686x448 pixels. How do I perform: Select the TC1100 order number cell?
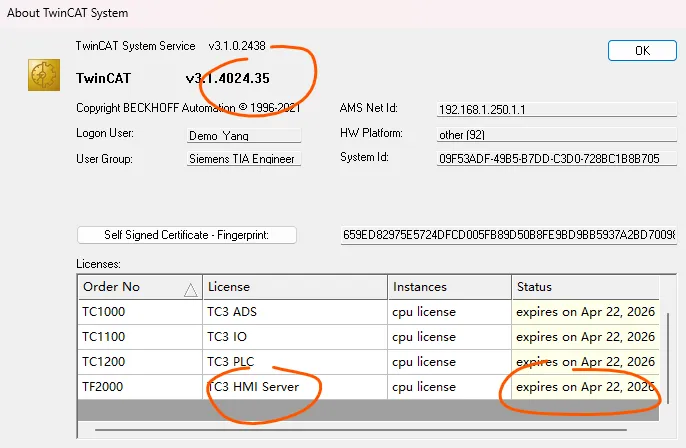tap(140, 337)
